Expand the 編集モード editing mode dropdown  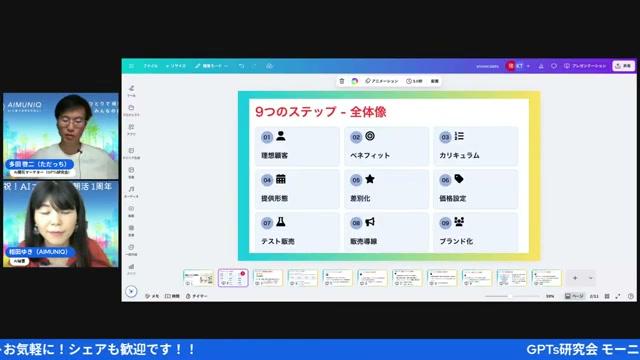click(211, 66)
